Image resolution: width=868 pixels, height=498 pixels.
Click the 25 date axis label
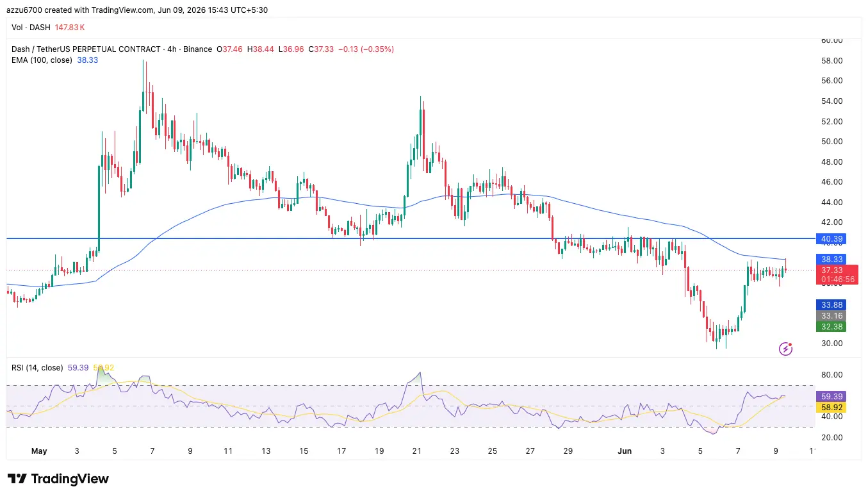tap(493, 451)
